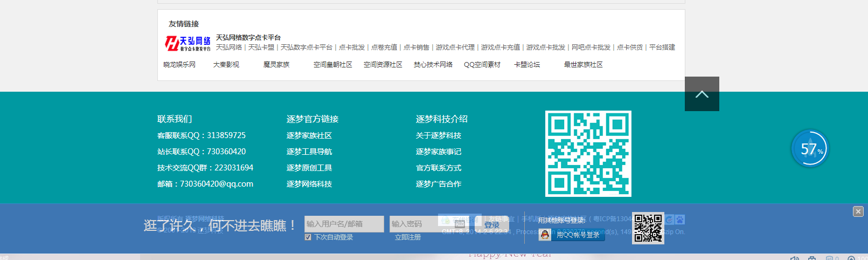Open the 游戏点卡代理 link
Viewport: 868px width, 260px height.
click(455, 47)
